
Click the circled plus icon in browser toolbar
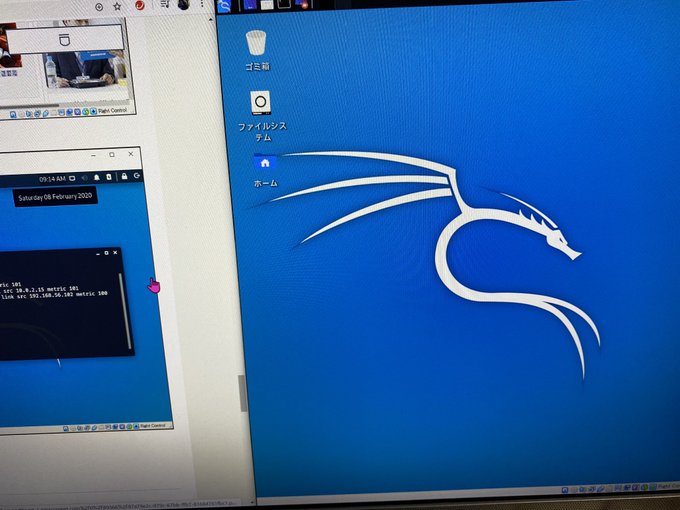[x=99, y=7]
